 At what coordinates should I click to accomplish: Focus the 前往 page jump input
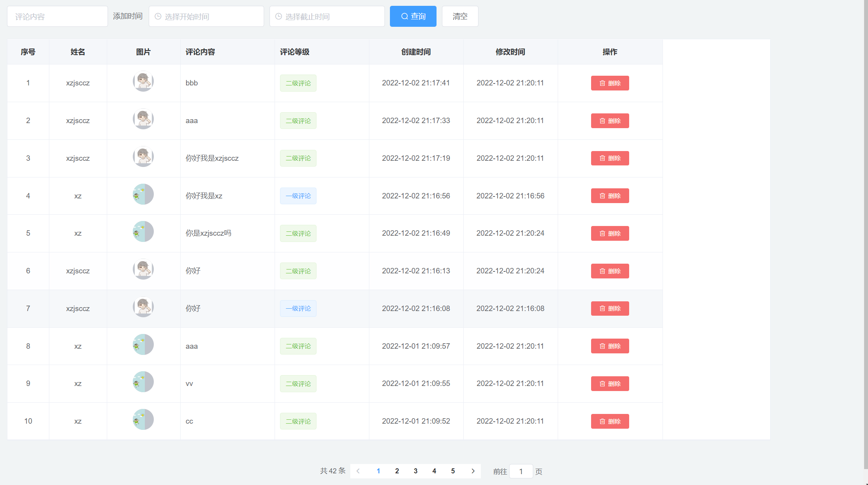click(521, 471)
